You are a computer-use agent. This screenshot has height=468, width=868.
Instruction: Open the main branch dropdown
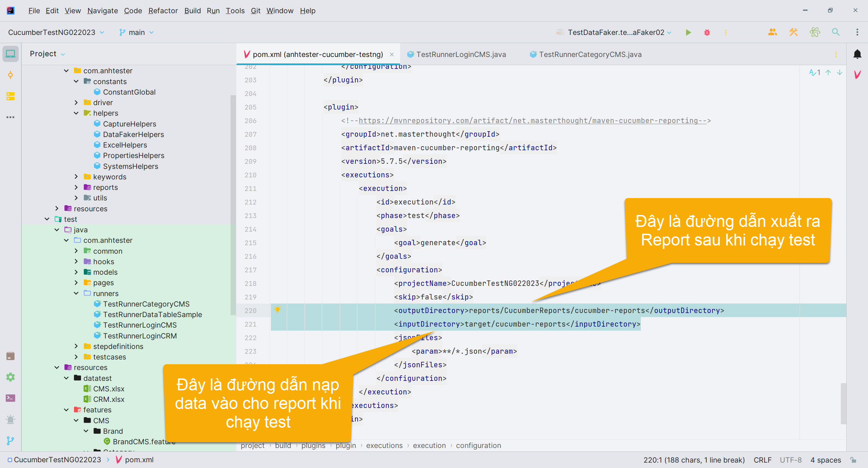(x=137, y=33)
